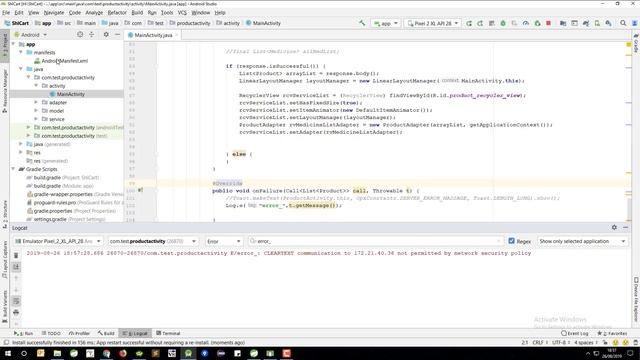Click the Firefox taskbar icon
Viewport: 640px width, 360px height.
(x=122, y=353)
